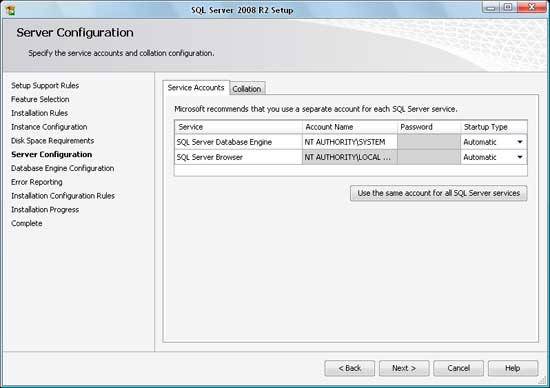Click Feature Selection step in sidebar
The width and height of the screenshot is (550, 388).
click(40, 99)
